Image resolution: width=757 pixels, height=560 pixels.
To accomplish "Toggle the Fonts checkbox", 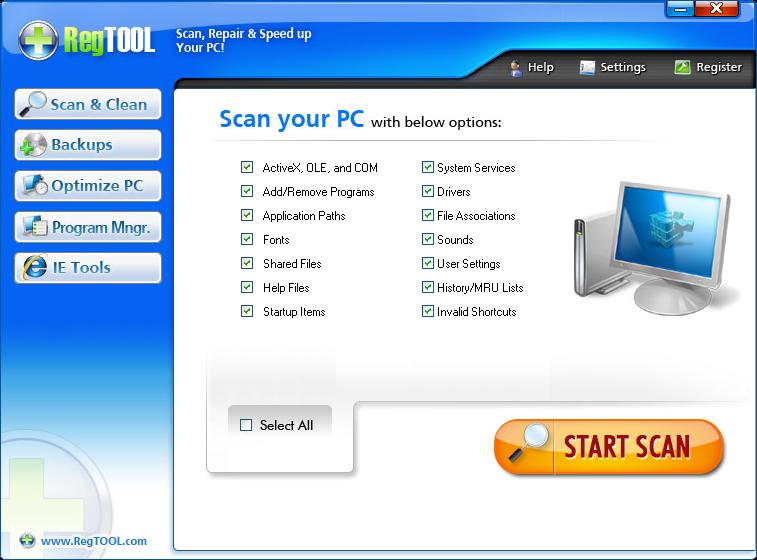I will 247,239.
